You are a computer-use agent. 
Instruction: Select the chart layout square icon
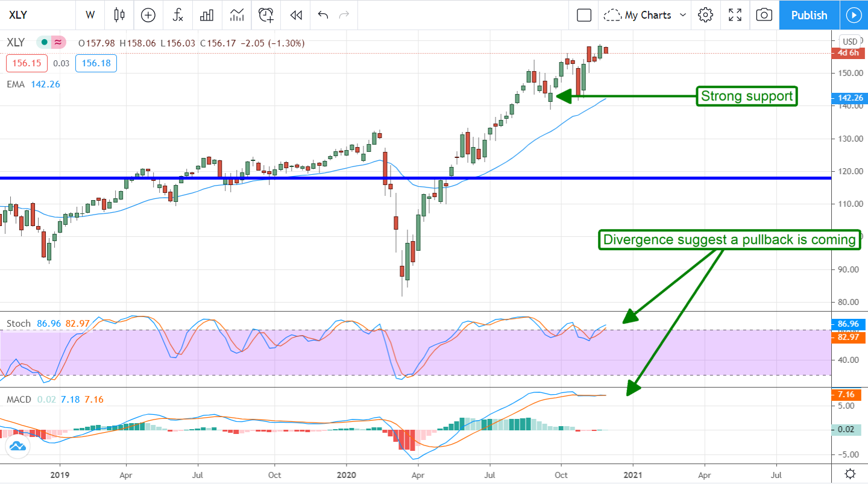(x=584, y=15)
